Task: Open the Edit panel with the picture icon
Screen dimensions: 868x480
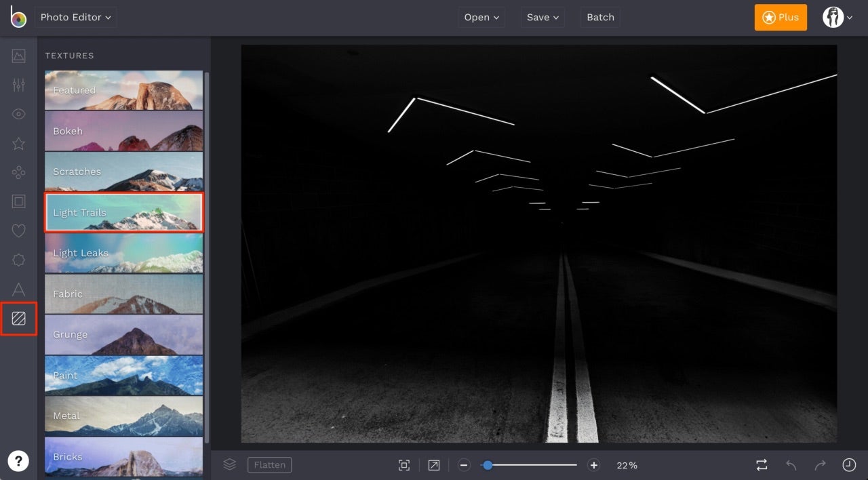Action: 18,56
